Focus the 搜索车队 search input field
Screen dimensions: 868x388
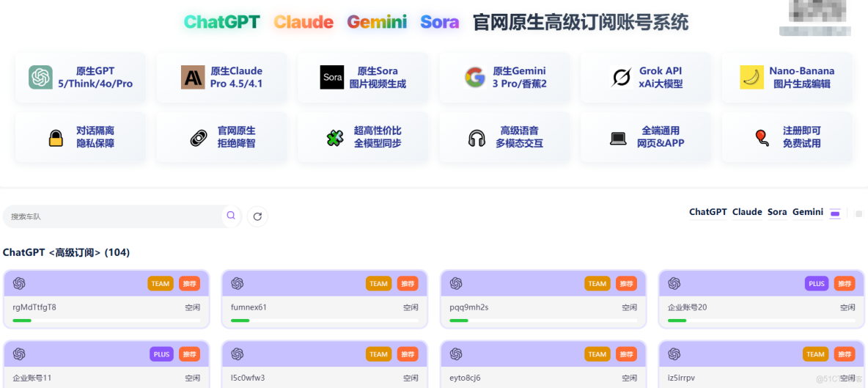coord(114,216)
